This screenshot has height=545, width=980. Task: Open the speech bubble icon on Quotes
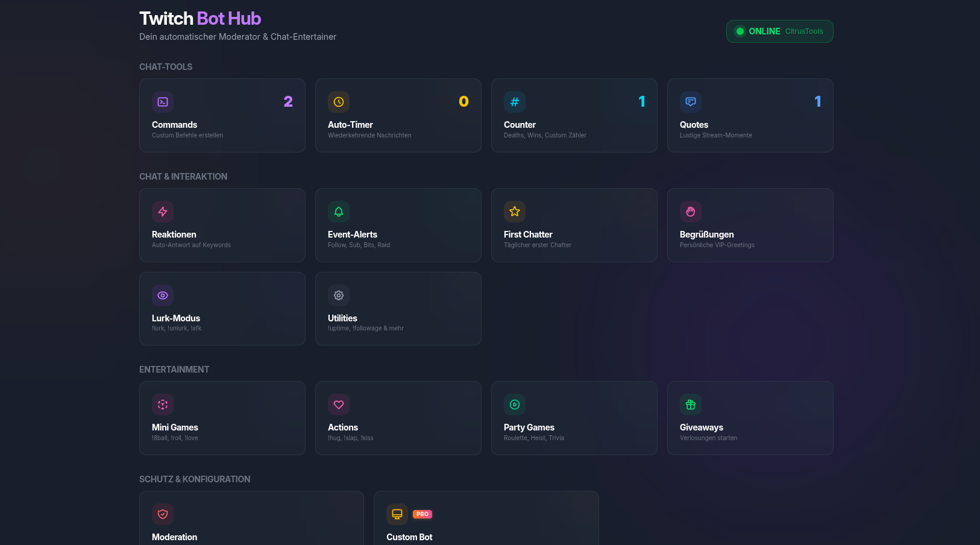(x=691, y=102)
